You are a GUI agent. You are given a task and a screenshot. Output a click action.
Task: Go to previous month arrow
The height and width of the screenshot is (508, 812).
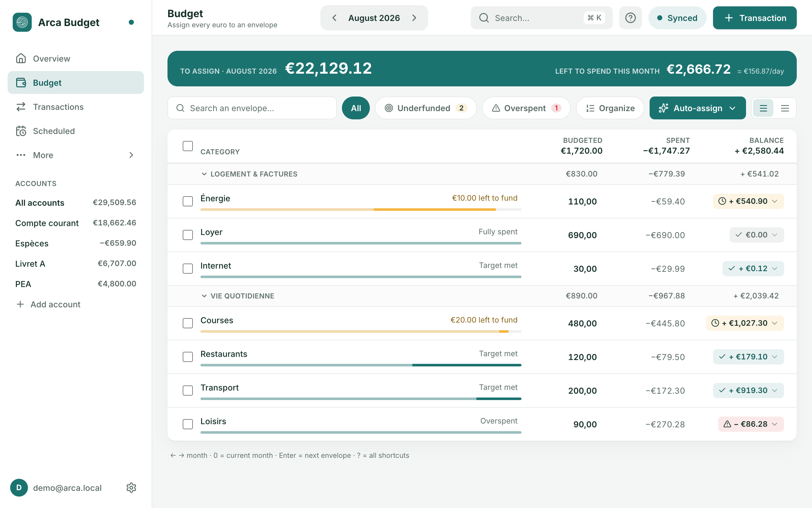(334, 18)
